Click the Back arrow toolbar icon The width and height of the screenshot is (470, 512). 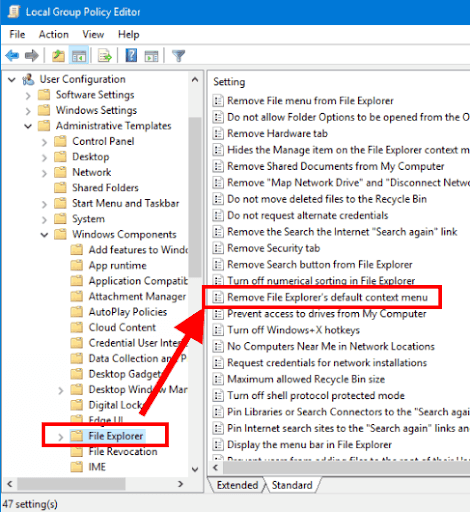point(12,56)
